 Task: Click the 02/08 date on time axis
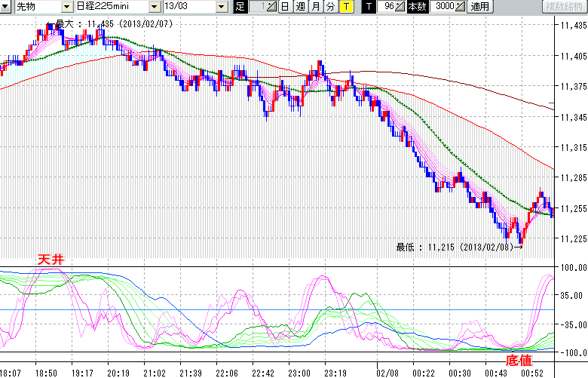[x=388, y=373]
